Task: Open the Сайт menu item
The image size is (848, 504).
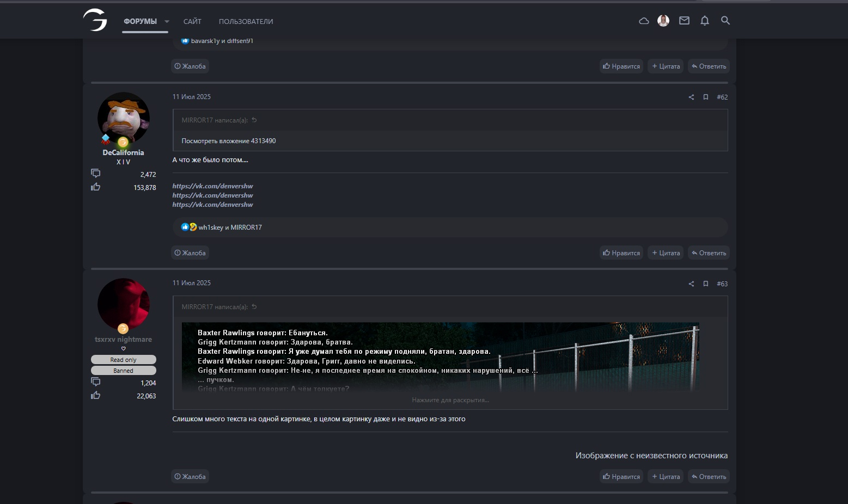Action: click(x=192, y=22)
